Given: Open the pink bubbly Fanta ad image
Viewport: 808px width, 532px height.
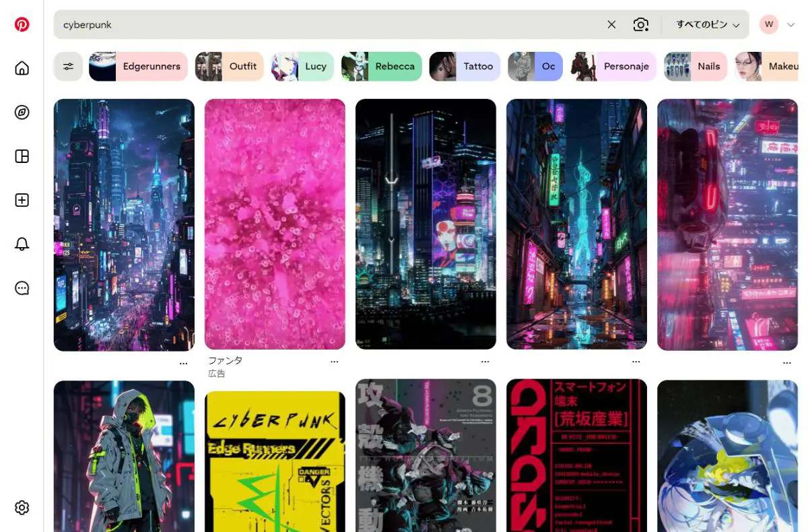Looking at the screenshot, I should [275, 224].
